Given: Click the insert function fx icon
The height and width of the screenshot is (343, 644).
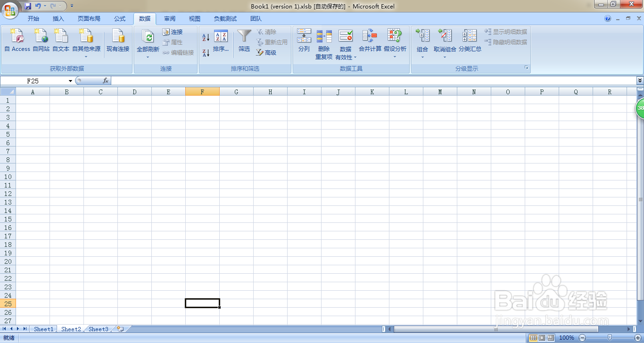Looking at the screenshot, I should click(x=106, y=81).
